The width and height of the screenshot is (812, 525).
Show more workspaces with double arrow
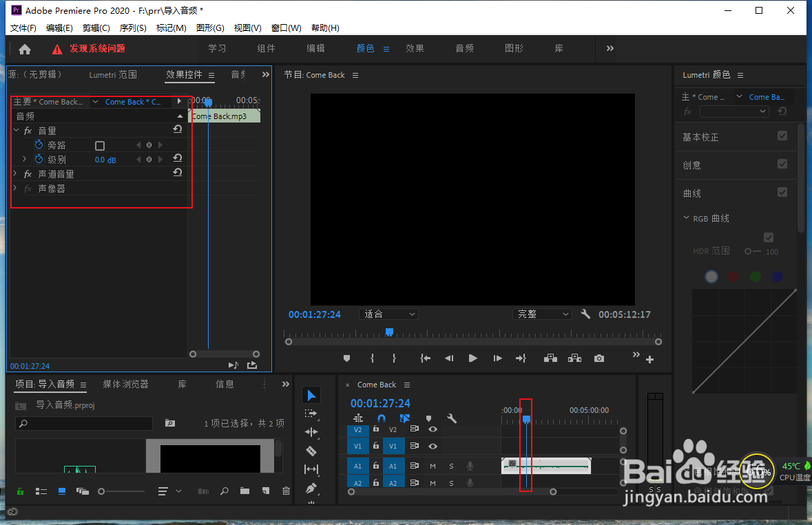[x=610, y=48]
